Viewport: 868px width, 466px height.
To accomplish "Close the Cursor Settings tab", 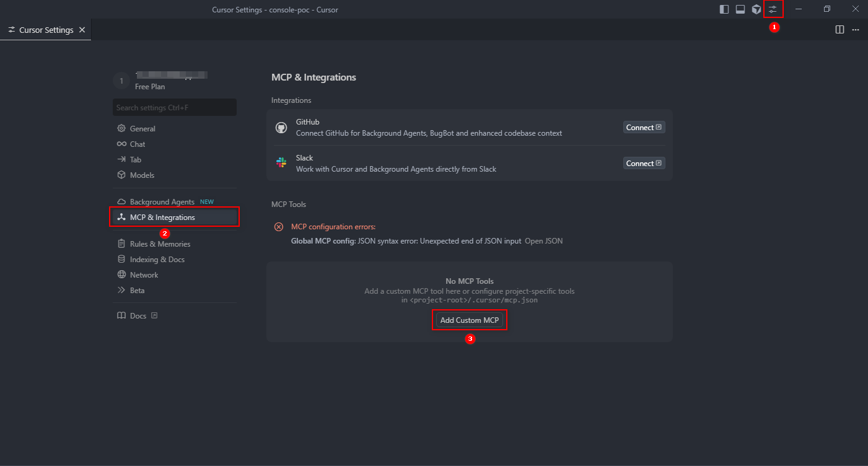I will pos(82,30).
